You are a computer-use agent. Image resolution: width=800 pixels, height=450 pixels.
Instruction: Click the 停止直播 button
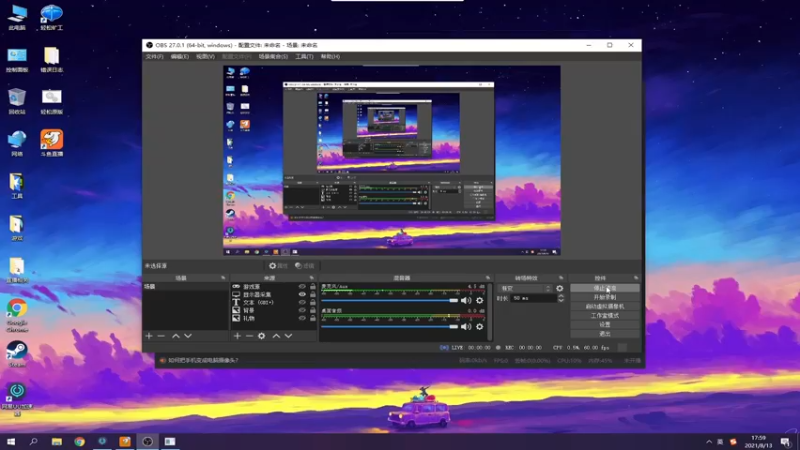tap(605, 288)
